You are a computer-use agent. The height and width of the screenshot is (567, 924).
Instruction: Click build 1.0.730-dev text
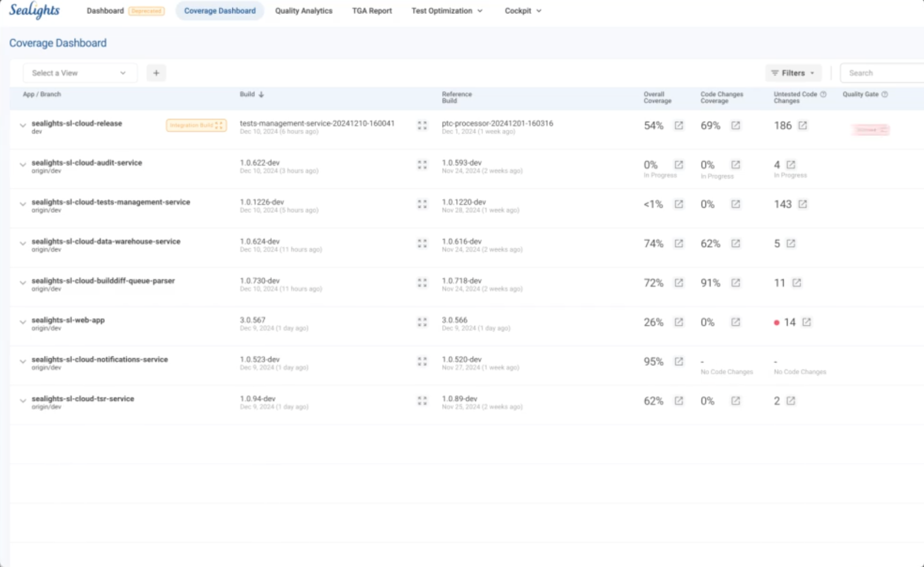tap(259, 281)
